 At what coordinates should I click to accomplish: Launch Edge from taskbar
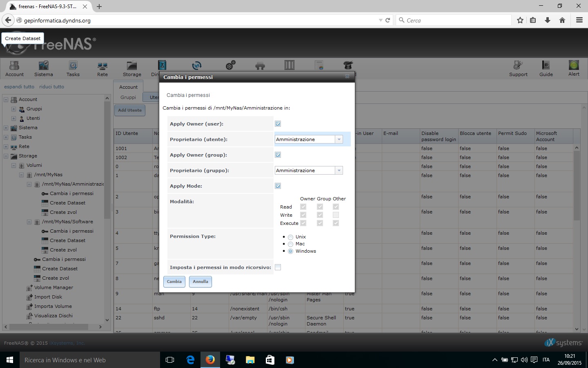pyautogui.click(x=190, y=360)
